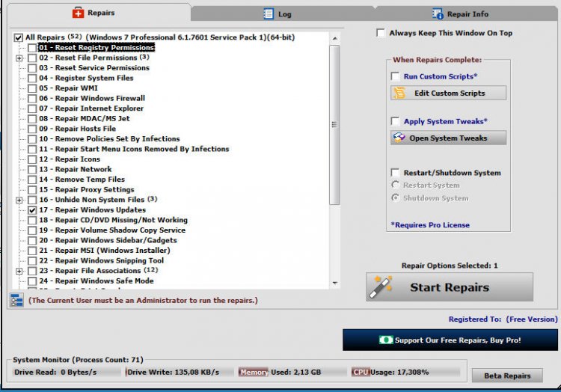Screen dimensions: 561x392
Task: Select 10 - Remove Policies Set By Infections
Action: click(109, 139)
